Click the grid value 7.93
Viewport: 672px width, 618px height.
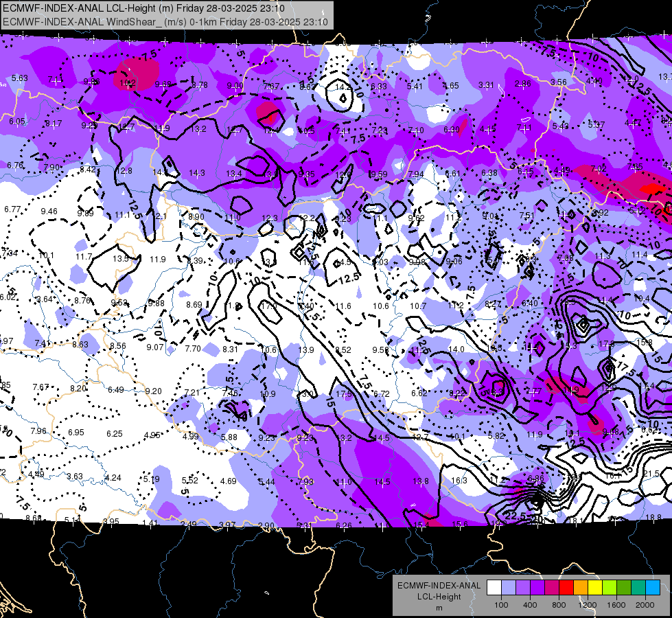pos(305,482)
